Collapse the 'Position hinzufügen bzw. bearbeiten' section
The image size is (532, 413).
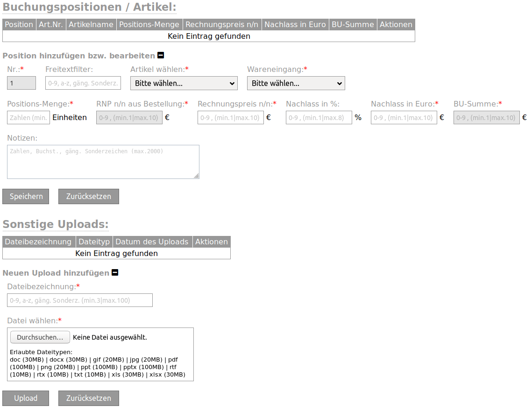(161, 55)
